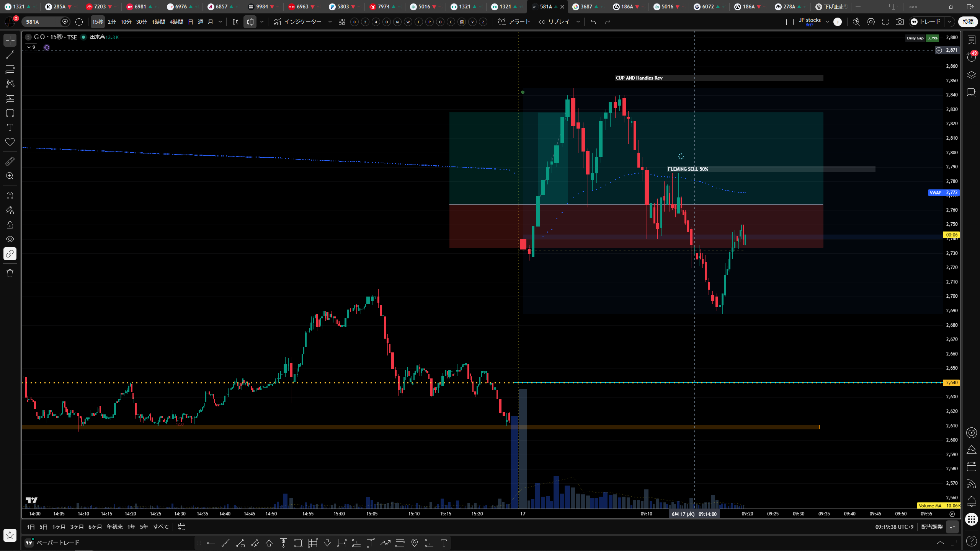The image size is (980, 551).
Task: Open the go to date calendar icon
Action: pos(182,527)
